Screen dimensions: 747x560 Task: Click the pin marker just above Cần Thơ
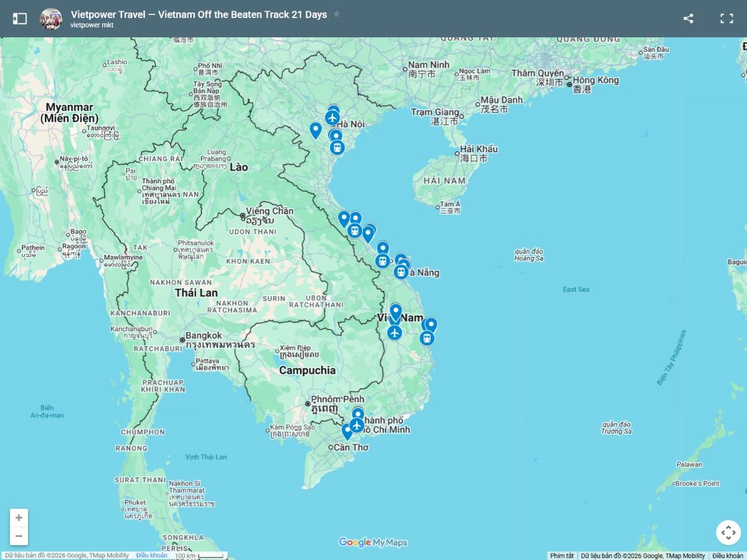tap(347, 431)
